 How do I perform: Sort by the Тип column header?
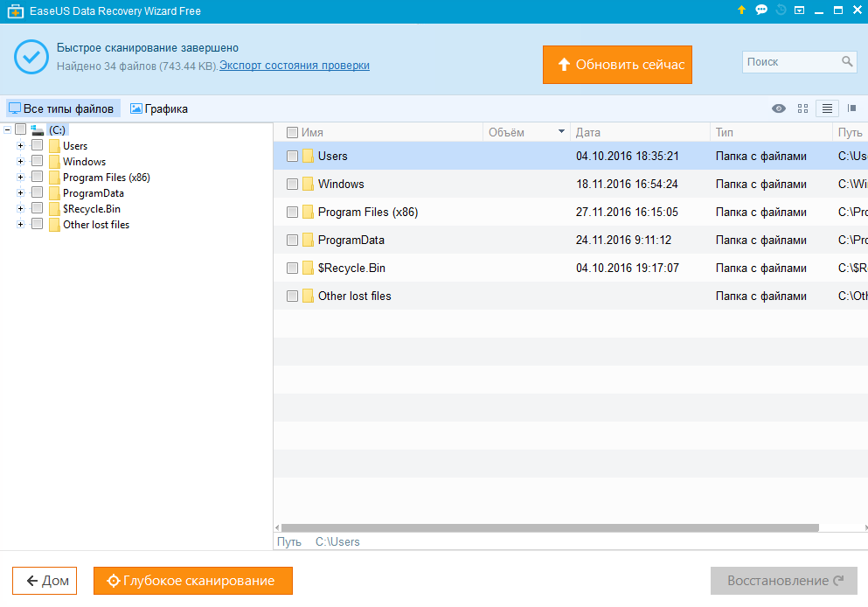pyautogui.click(x=724, y=132)
